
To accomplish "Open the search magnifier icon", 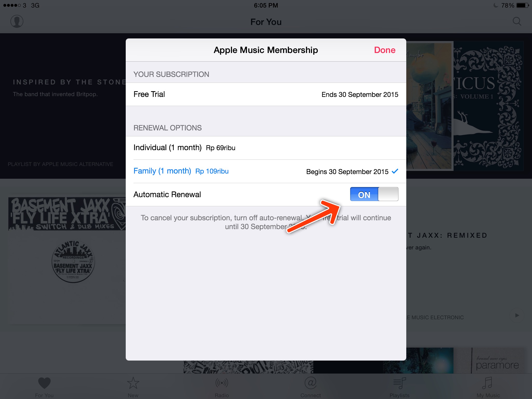I will [517, 21].
